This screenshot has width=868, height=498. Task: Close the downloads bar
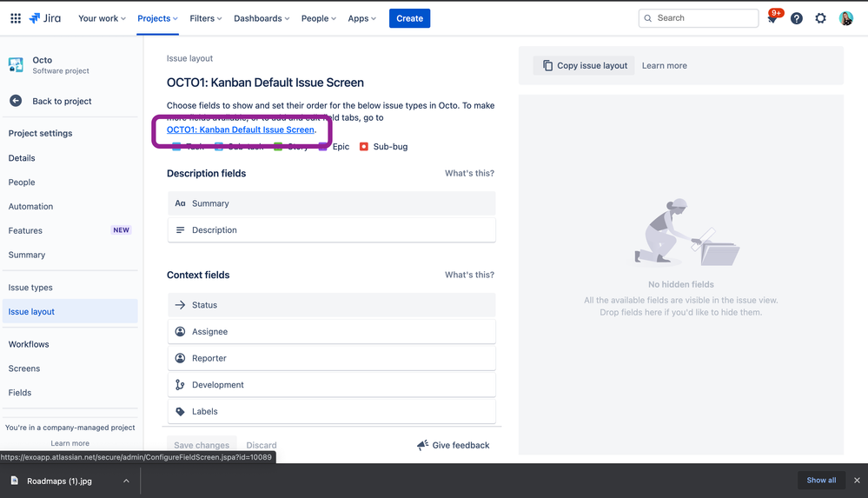857,481
